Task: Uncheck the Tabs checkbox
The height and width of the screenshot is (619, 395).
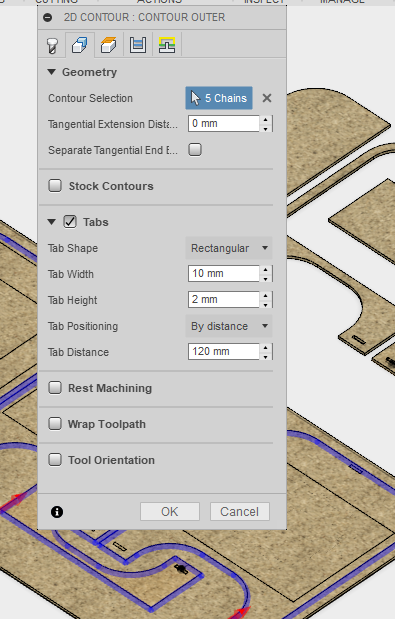Action: point(70,222)
